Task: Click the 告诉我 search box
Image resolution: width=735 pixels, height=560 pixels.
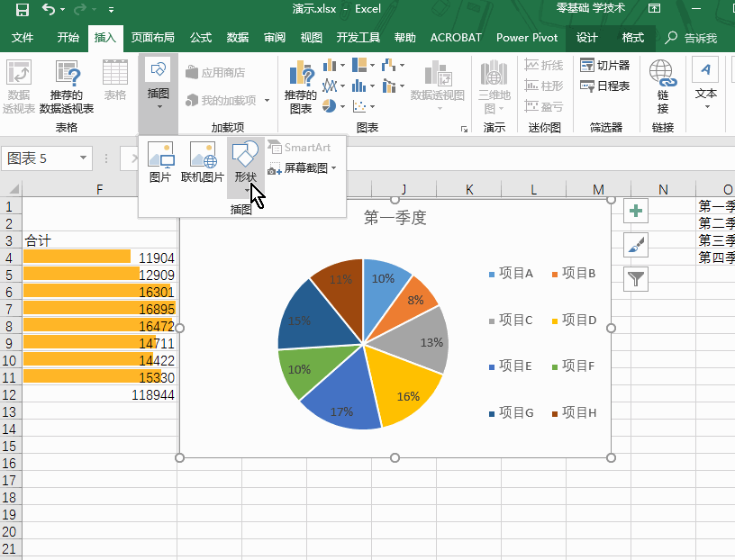Action: tap(693, 38)
